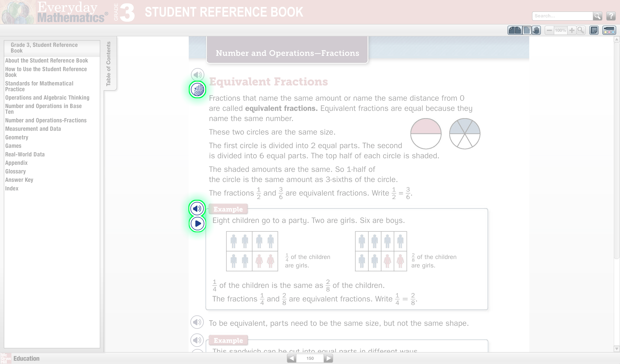Activate the Hand pan tool
Viewport: 620px width, 364px height.
536,30
